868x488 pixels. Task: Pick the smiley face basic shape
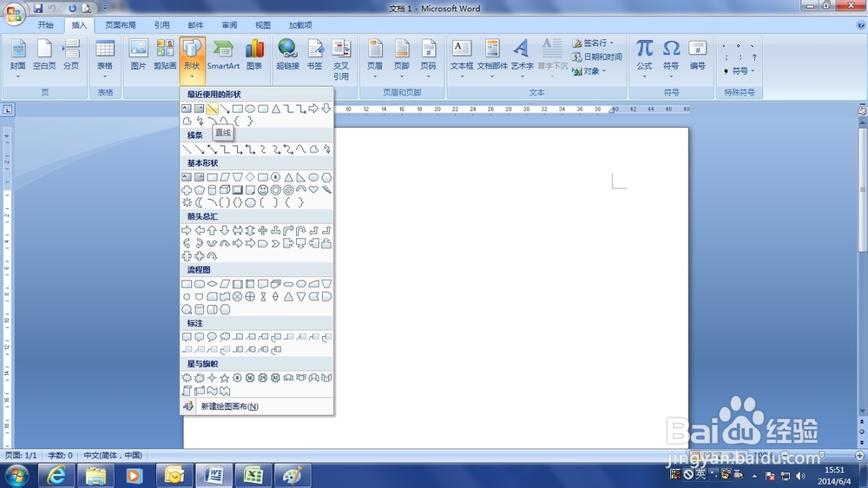[263, 190]
